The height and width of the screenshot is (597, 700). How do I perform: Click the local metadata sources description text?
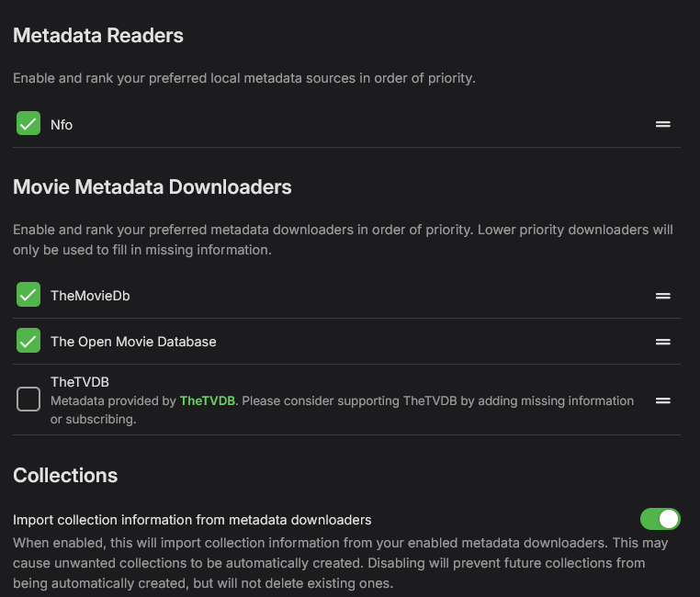click(x=243, y=78)
